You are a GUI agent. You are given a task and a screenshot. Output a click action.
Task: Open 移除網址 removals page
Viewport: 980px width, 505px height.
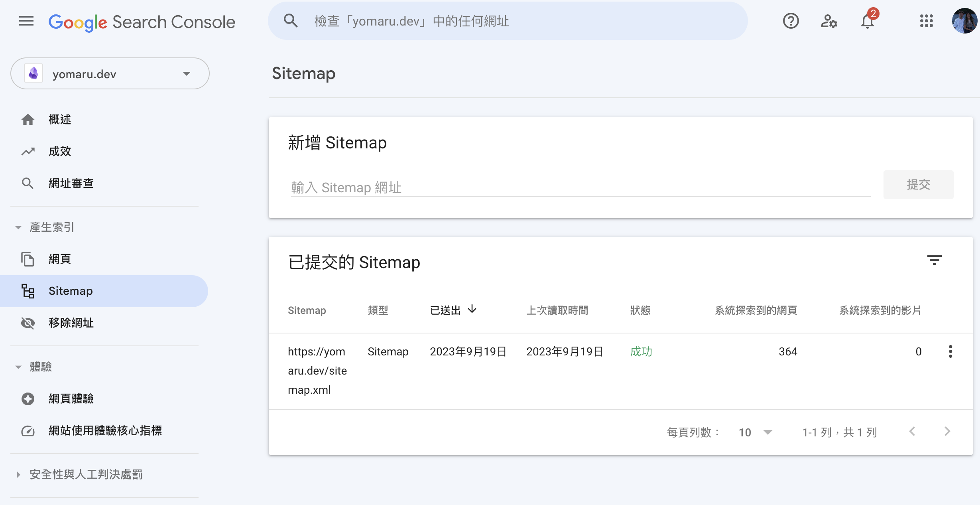pos(71,323)
